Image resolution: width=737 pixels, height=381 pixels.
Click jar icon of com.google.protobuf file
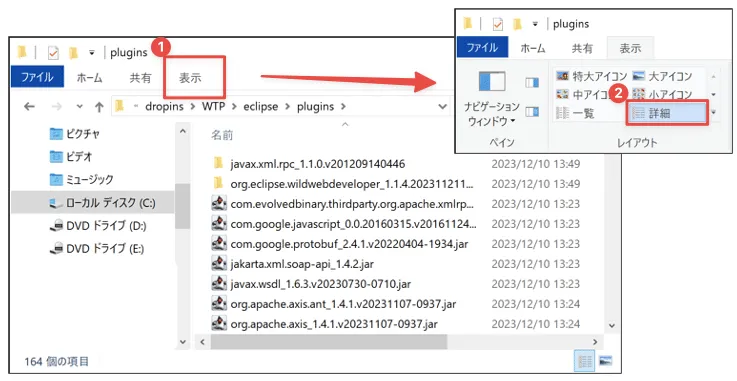tap(219, 243)
